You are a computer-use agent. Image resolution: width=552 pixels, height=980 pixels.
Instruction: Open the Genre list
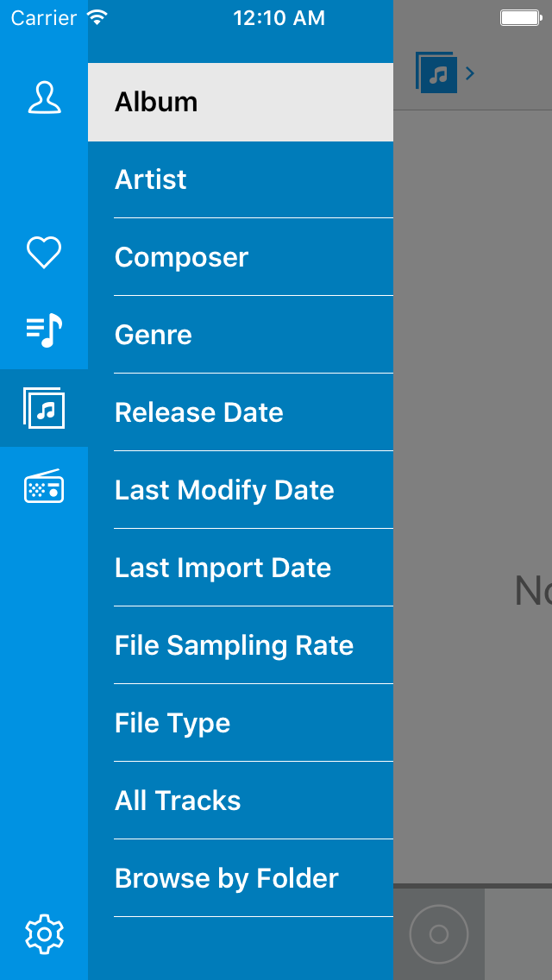(240, 335)
